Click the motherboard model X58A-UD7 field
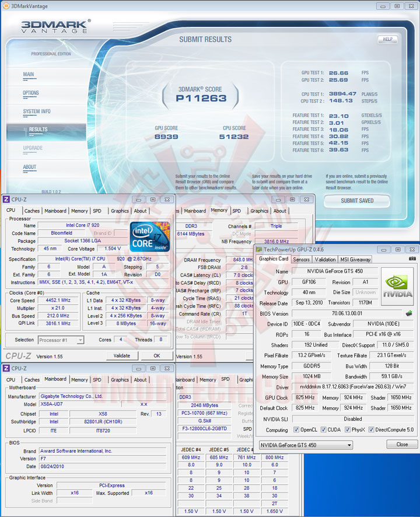This screenshot has width=420, height=517. pos(80,404)
